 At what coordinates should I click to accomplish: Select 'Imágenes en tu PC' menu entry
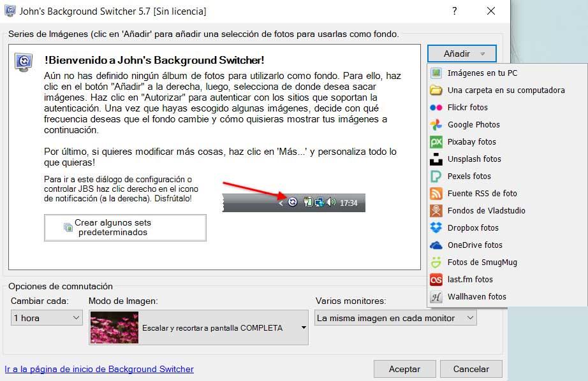pyautogui.click(x=482, y=73)
